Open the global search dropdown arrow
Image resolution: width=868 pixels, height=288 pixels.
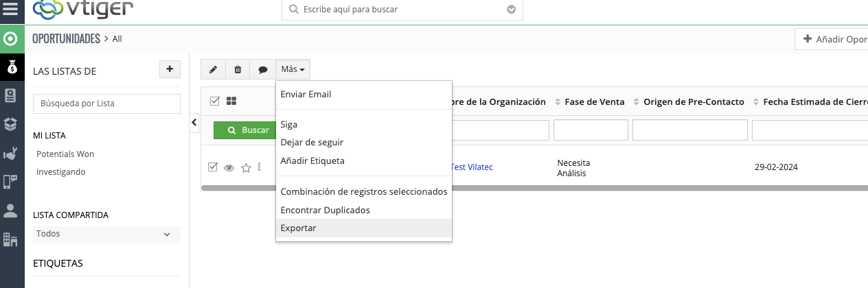pyautogui.click(x=511, y=10)
